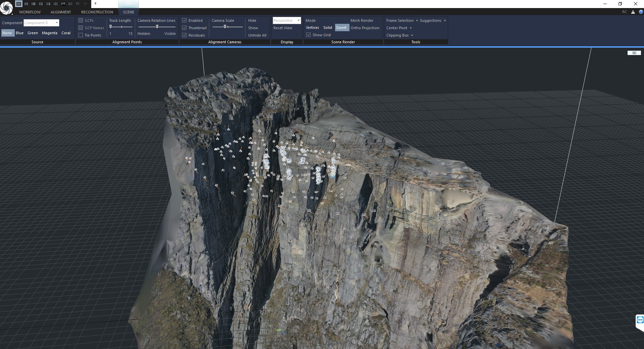Choose the 2+1 pane layout icon
The width and height of the screenshot is (644, 349).
(48, 4)
